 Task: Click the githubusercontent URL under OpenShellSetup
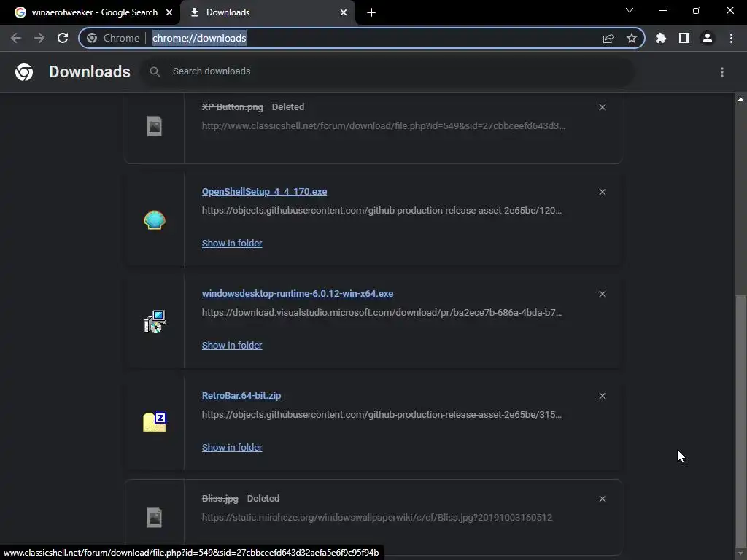pos(382,211)
